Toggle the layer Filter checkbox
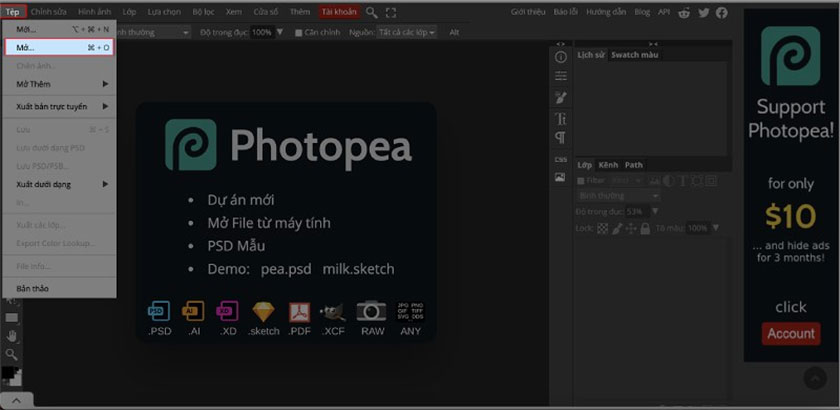 click(582, 180)
